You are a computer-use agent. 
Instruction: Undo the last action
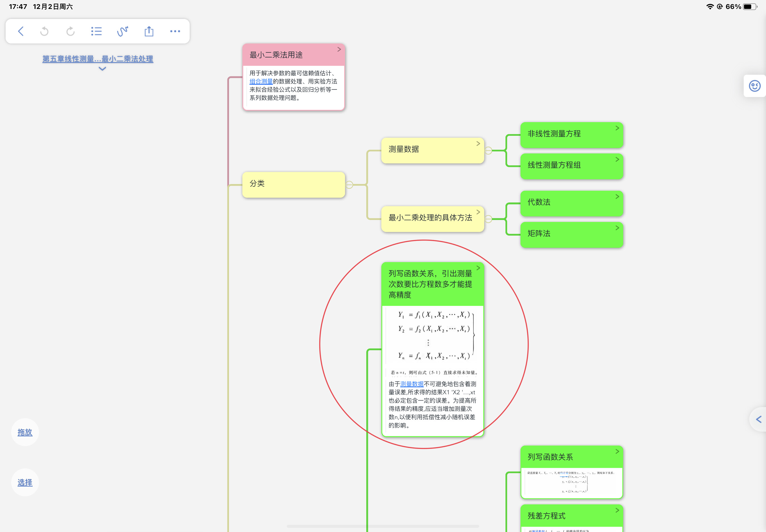(x=44, y=31)
